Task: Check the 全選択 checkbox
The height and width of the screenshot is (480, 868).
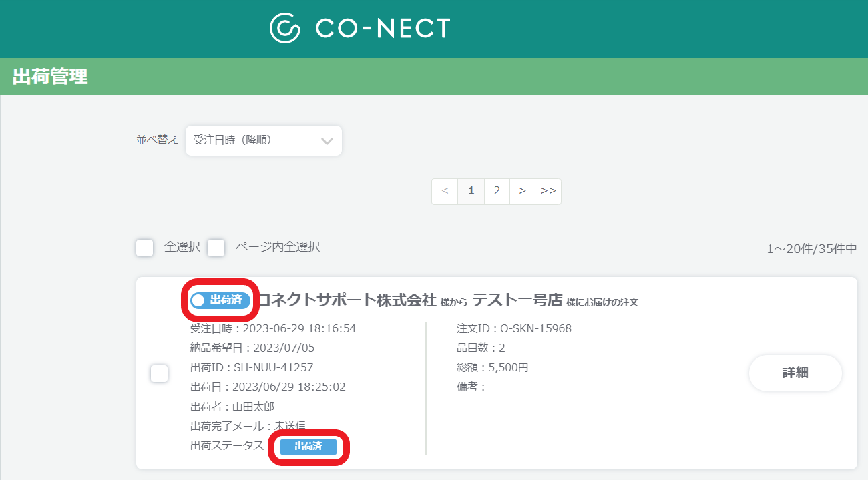Action: point(145,248)
